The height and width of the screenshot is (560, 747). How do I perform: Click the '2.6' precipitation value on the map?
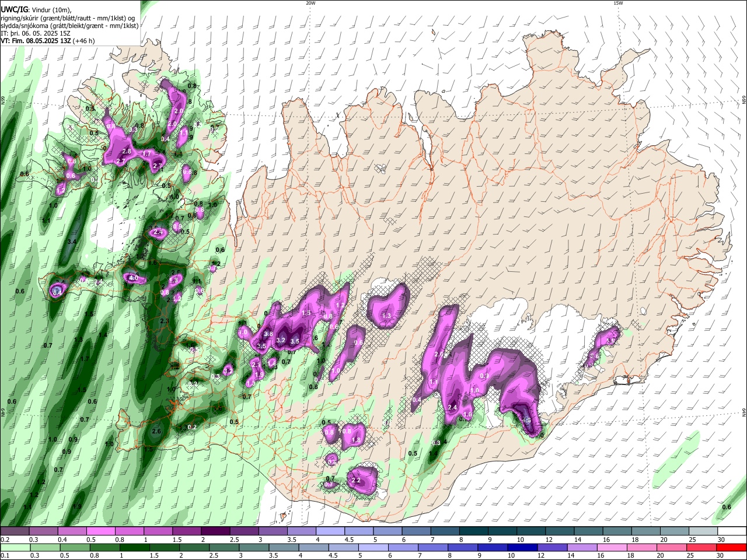[156, 431]
